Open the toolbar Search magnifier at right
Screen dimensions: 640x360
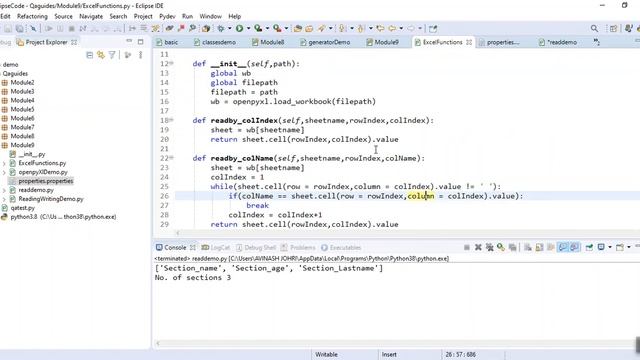coord(594,29)
